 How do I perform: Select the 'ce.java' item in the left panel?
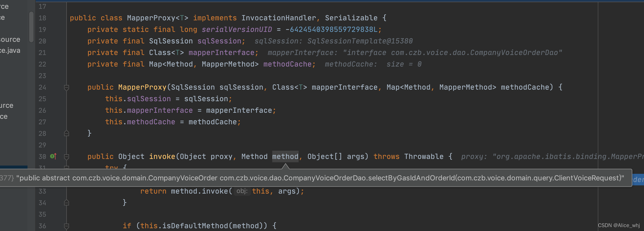[10, 51]
